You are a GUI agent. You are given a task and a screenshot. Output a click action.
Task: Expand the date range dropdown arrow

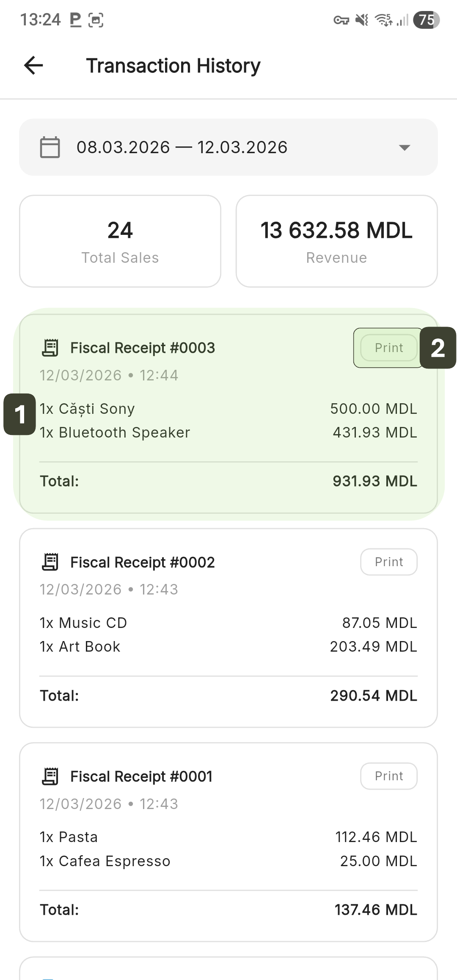[405, 148]
